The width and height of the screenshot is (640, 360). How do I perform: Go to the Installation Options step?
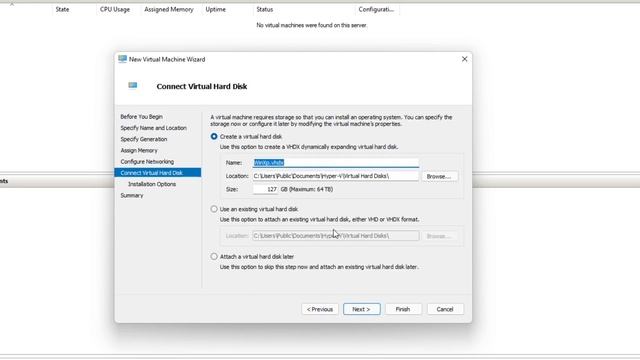click(152, 184)
